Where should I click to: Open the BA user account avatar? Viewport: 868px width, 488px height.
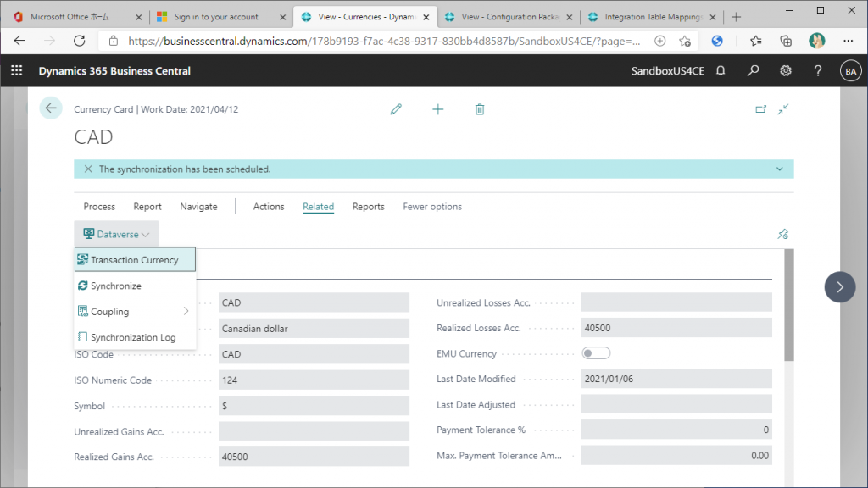coord(850,71)
